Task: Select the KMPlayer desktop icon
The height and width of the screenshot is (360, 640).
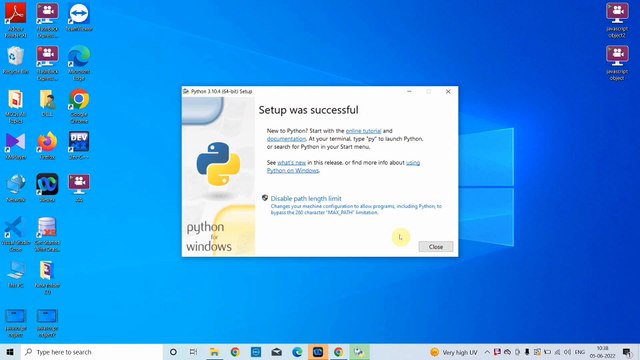Action: click(x=16, y=146)
